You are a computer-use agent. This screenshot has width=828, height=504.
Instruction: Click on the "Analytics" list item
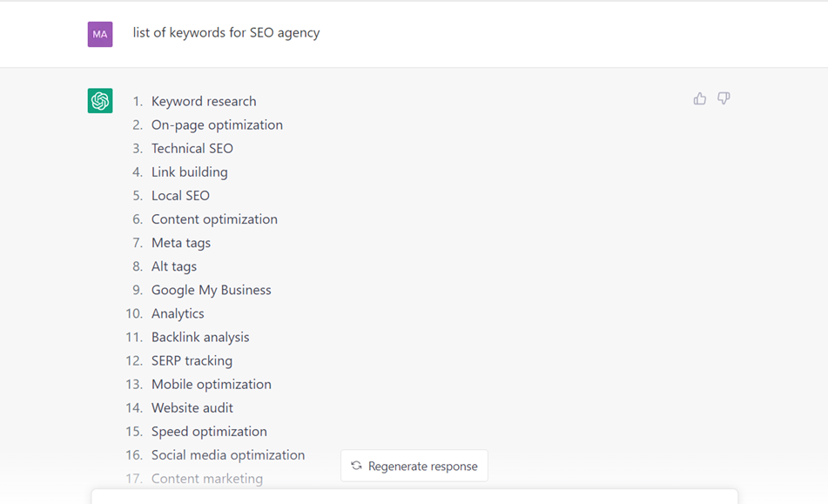(x=178, y=313)
